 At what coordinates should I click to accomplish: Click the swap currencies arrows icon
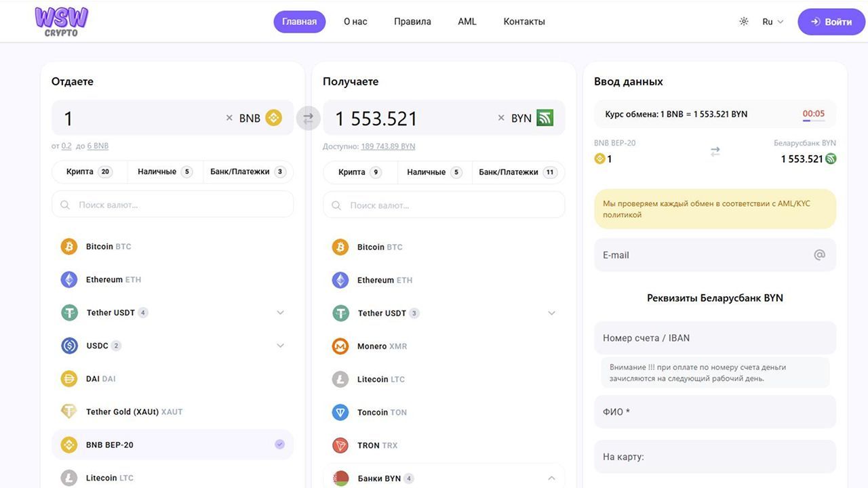308,118
